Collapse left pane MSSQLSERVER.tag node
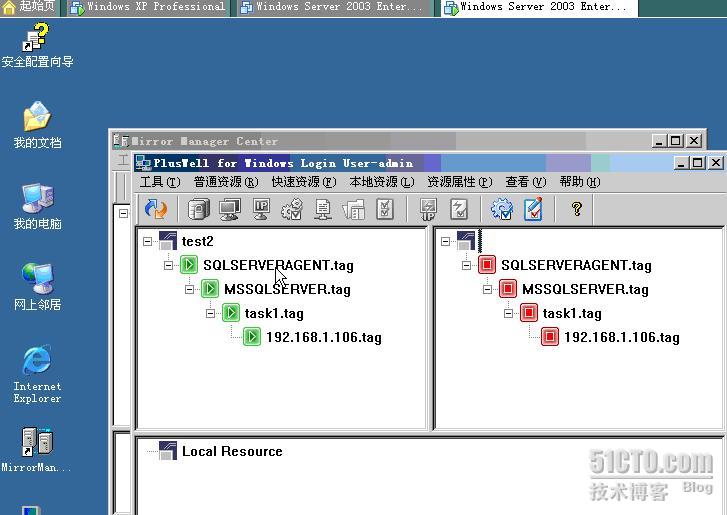The height and width of the screenshot is (515, 727). (x=189, y=289)
